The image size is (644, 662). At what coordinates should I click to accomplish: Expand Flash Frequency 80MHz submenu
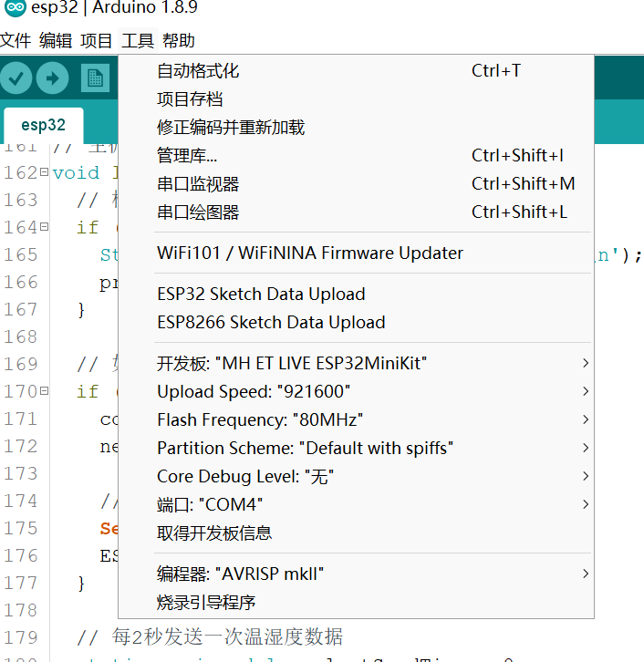tap(356, 419)
